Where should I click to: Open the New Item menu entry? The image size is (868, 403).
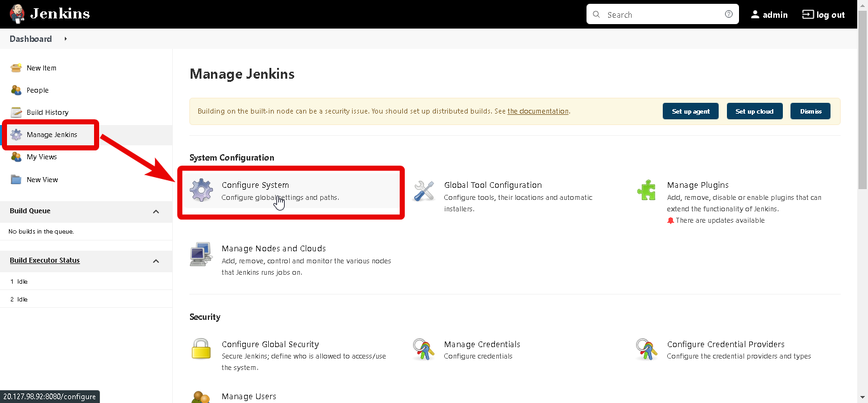pos(41,68)
